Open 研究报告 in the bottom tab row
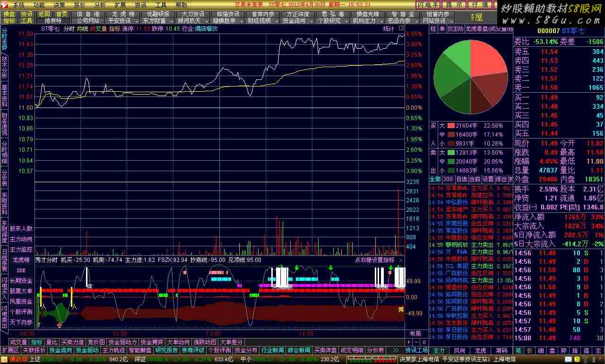This screenshot has height=364, width=605. click(166, 350)
